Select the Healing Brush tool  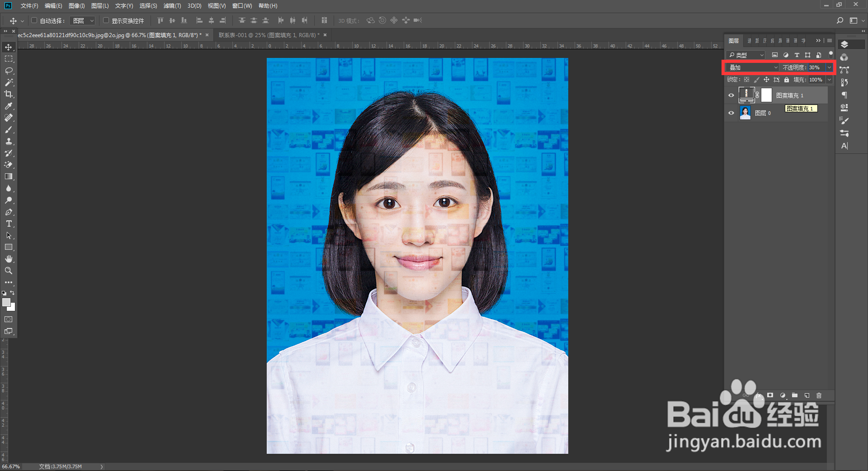tap(9, 118)
